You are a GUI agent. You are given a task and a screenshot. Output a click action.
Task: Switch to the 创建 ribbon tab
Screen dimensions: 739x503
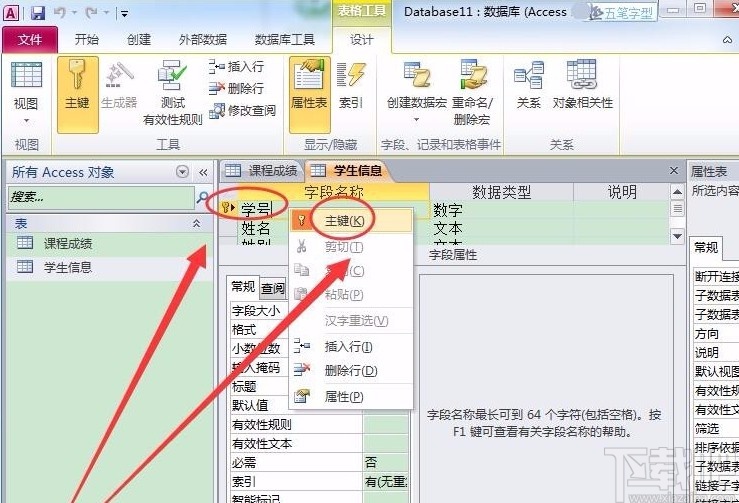click(x=139, y=40)
